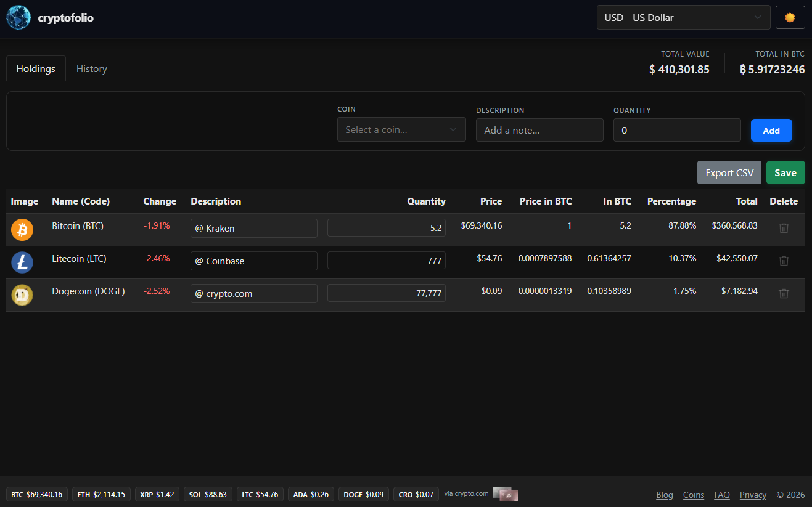
Task: Click the DOGE price ticker in status bar
Action: click(363, 493)
